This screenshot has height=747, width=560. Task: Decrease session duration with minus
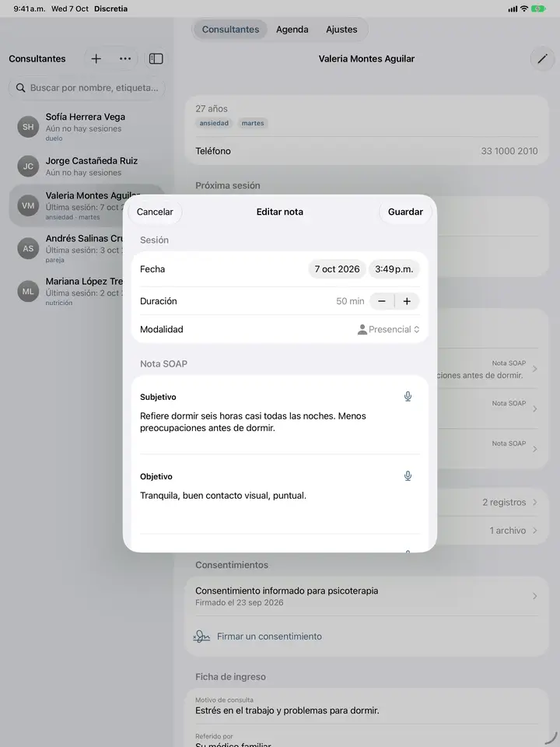coord(381,301)
